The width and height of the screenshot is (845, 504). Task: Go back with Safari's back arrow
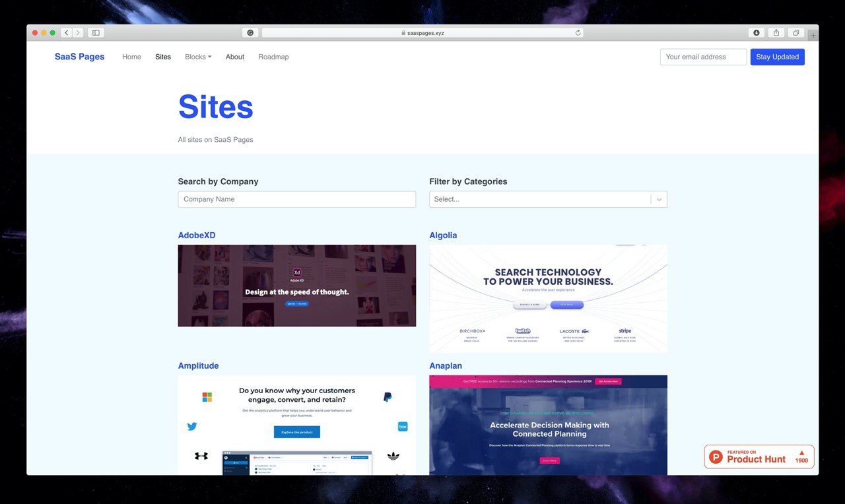[67, 32]
